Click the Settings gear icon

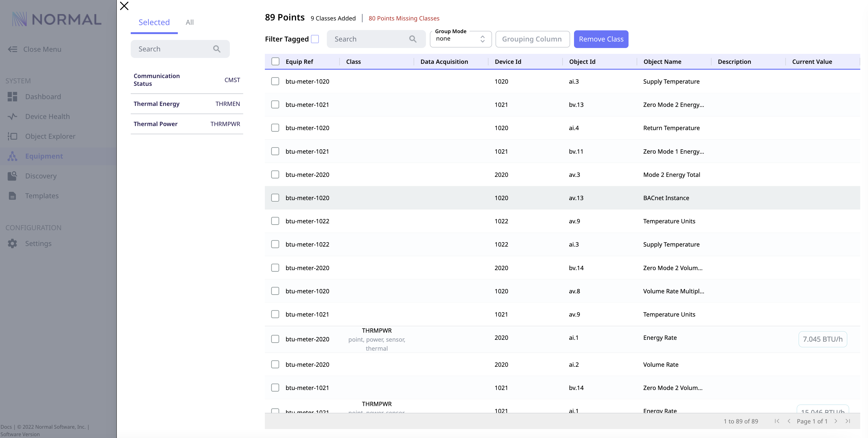click(x=12, y=243)
